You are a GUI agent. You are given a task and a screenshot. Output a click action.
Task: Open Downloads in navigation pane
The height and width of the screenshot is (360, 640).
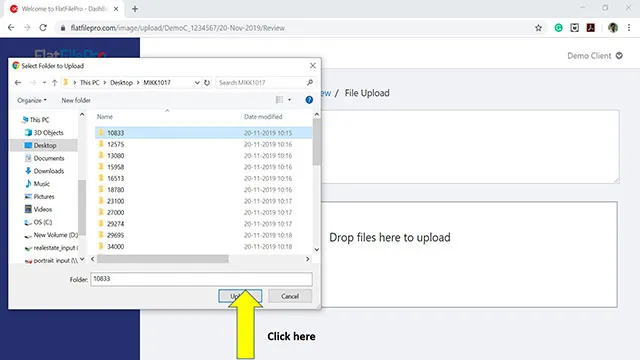44,171
